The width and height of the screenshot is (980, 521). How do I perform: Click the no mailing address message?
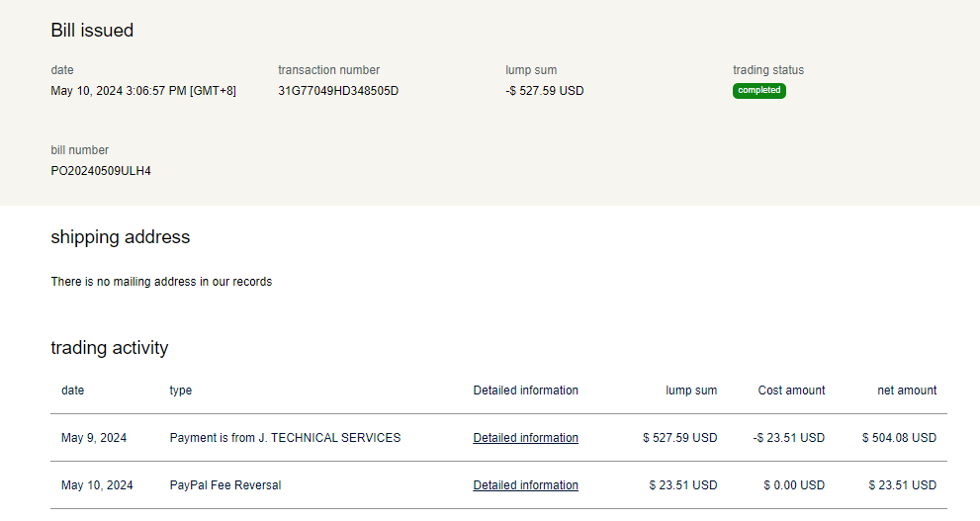tap(161, 282)
